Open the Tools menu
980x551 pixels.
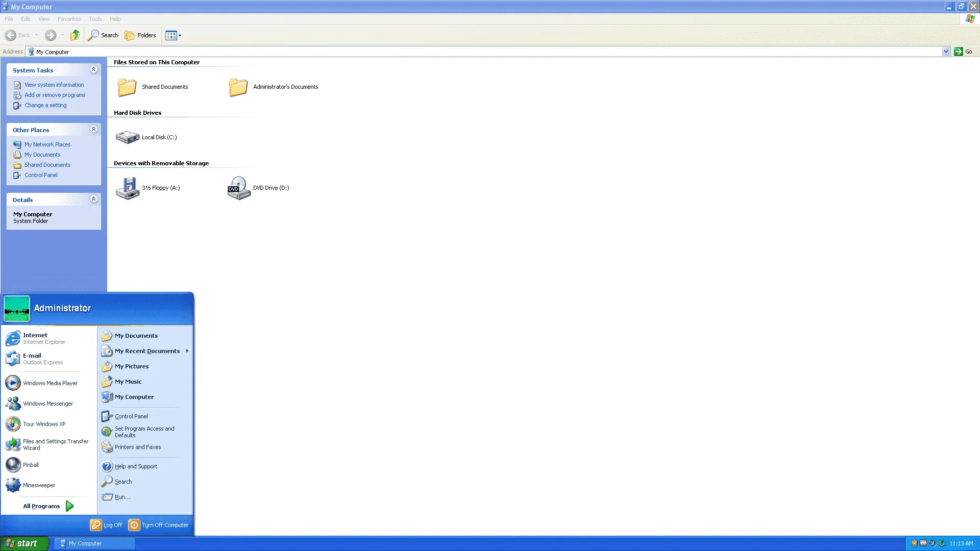95,19
